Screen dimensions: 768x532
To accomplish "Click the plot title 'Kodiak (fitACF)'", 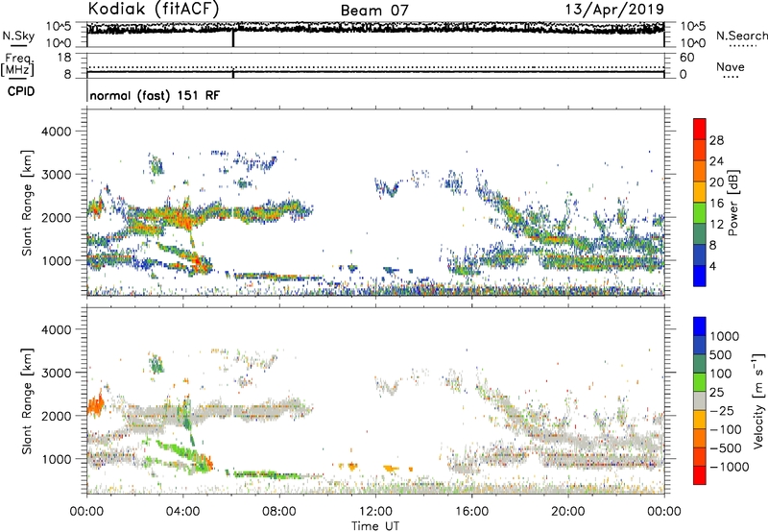I will (154, 10).
